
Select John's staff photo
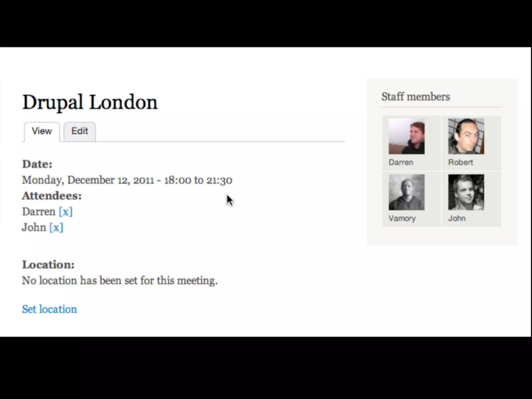click(x=466, y=192)
